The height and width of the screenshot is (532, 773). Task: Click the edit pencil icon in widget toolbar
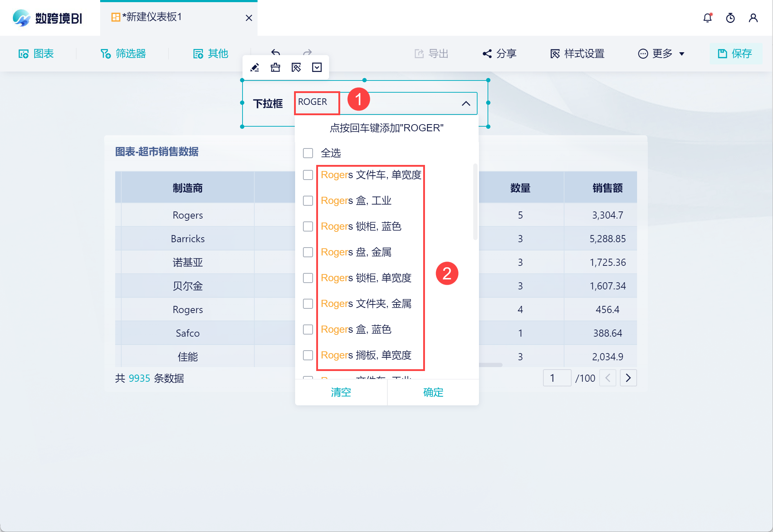(x=255, y=67)
